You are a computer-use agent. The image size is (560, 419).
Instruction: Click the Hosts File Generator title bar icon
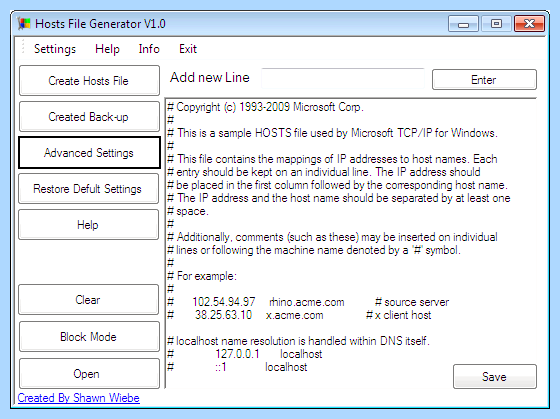click(x=24, y=24)
